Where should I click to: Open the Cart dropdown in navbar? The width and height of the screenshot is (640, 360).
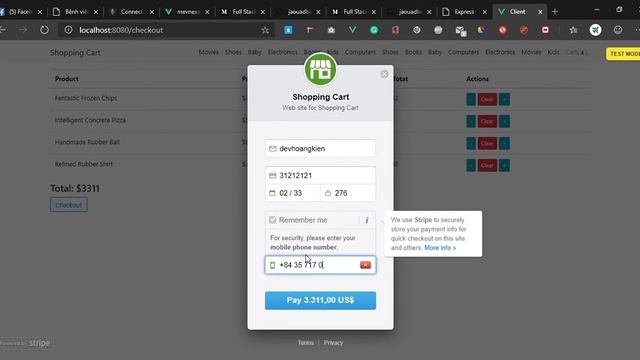pos(575,52)
